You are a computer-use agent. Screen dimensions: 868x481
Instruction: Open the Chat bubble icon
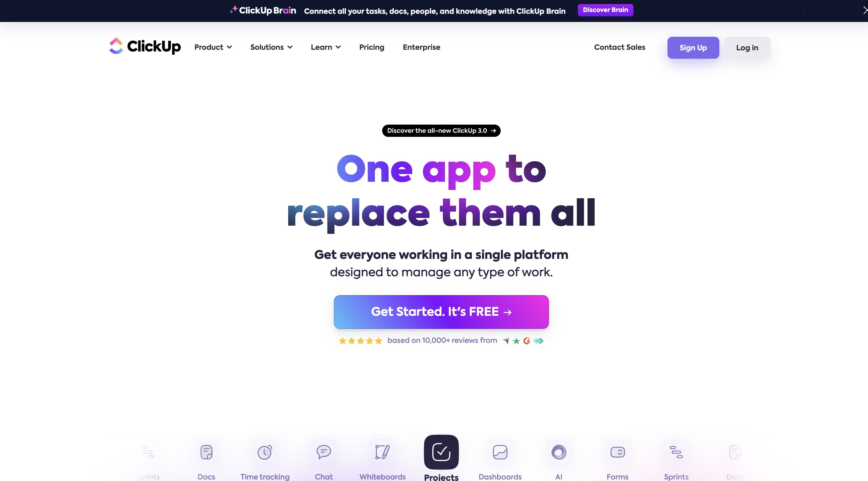coord(324,452)
